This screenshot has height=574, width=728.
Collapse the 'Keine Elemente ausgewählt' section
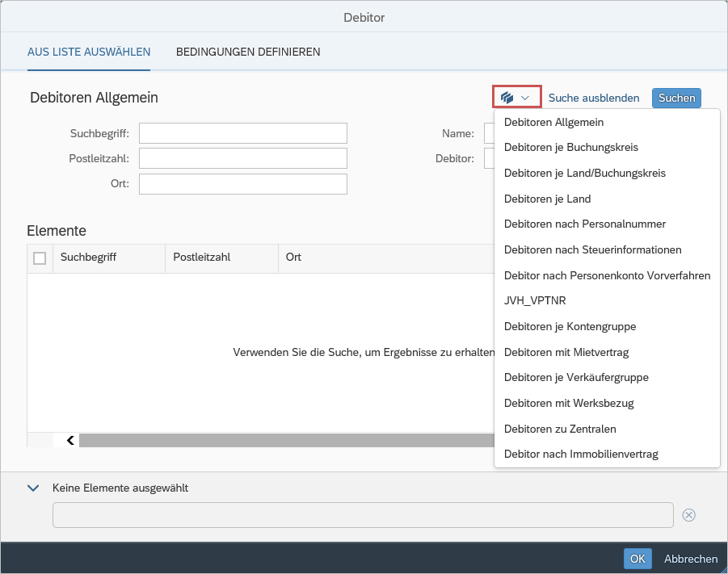click(x=32, y=488)
